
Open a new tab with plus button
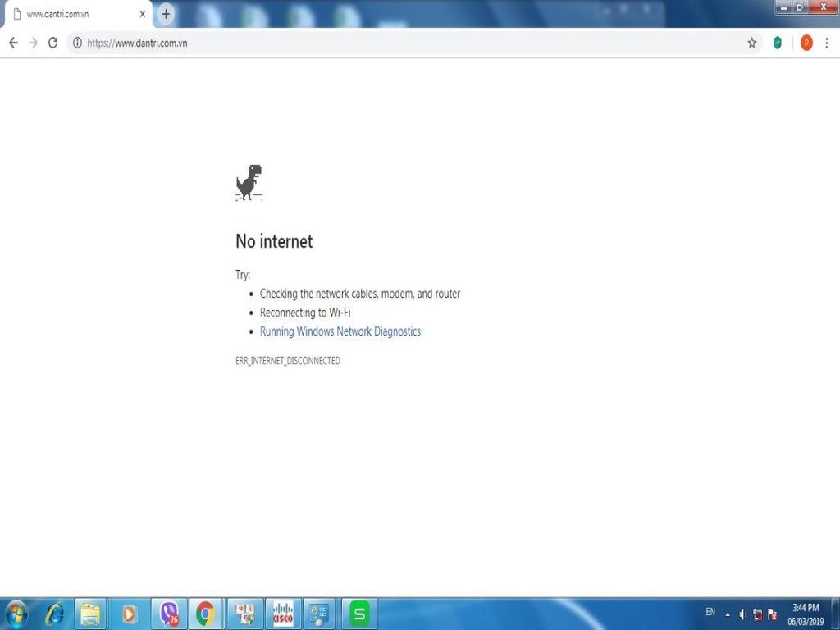[166, 14]
